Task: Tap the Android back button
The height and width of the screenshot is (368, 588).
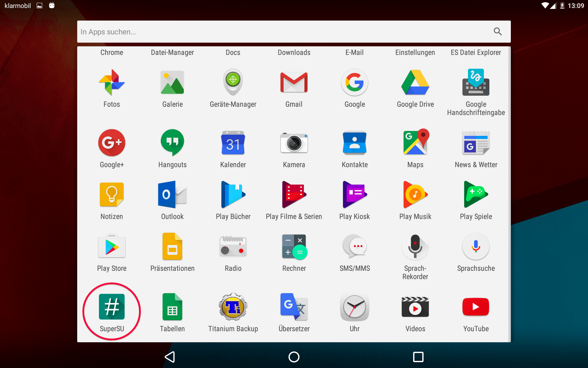Action: 170,357
